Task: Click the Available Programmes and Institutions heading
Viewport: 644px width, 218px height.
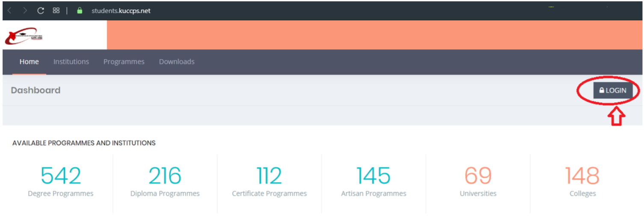Action: click(84, 143)
